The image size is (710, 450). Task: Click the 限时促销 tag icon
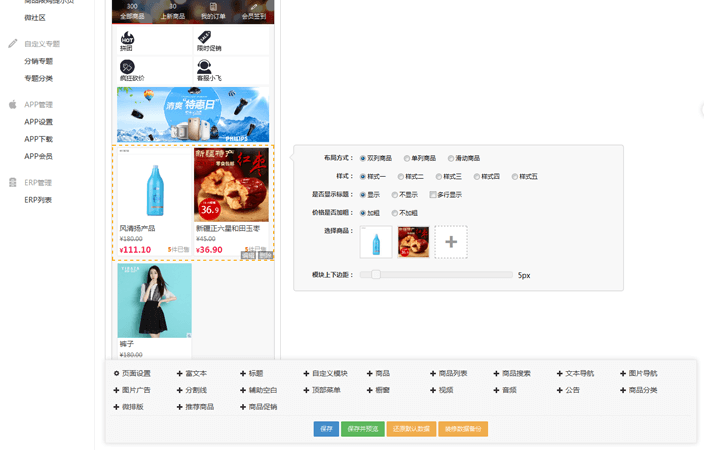coord(204,38)
